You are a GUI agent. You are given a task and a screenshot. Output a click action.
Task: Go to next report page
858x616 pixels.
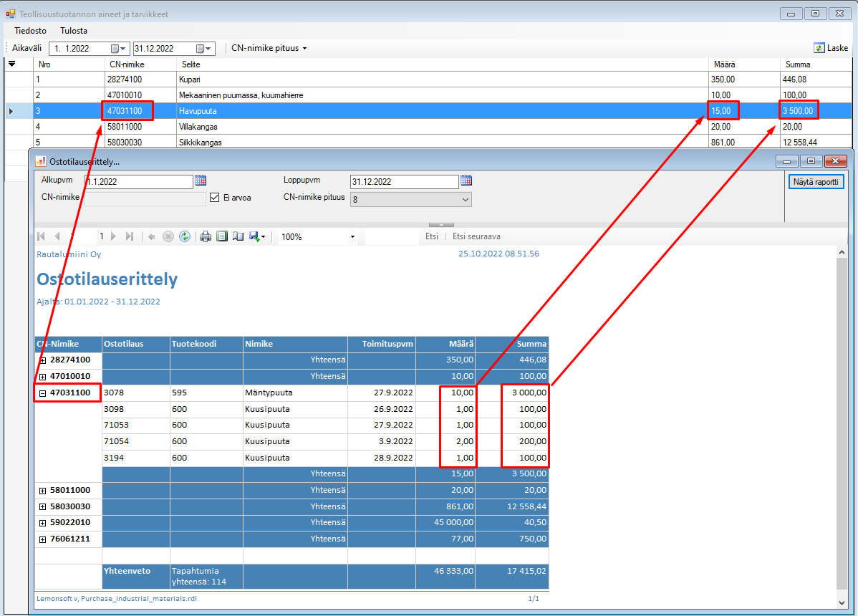pos(113,236)
